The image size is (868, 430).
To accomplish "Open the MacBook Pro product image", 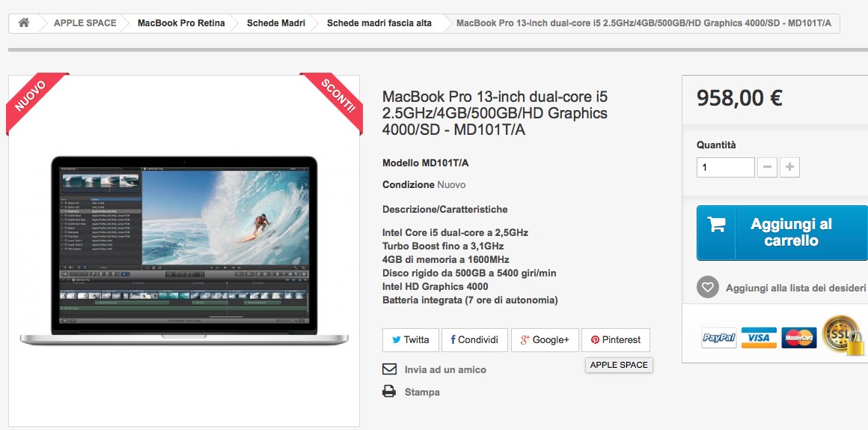I will pos(184,250).
